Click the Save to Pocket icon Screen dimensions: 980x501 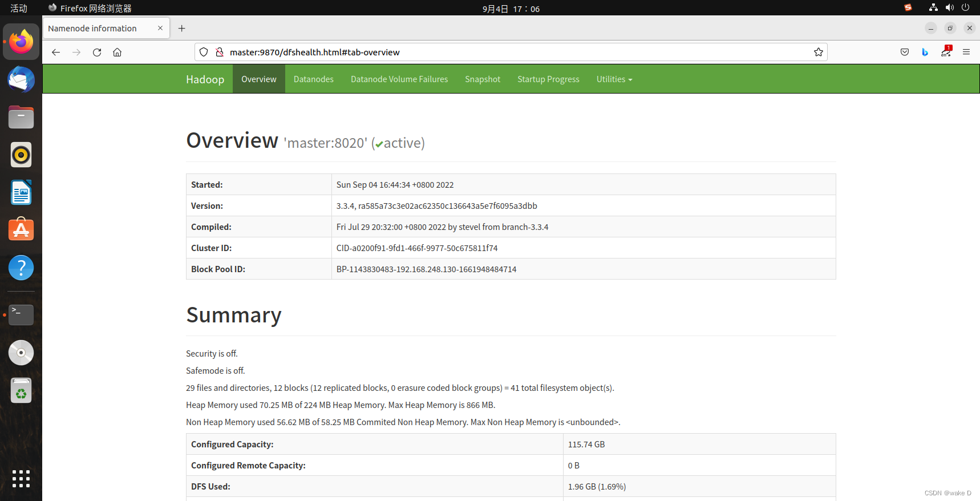click(905, 52)
